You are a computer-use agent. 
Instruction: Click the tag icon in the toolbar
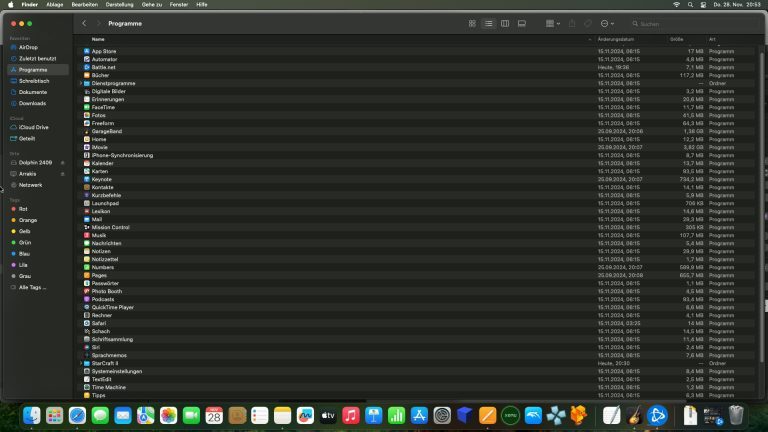[x=588, y=24]
